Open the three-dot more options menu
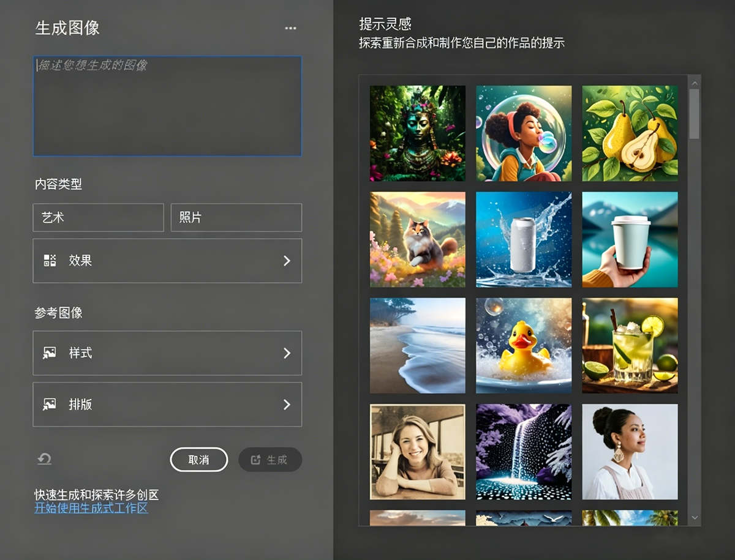The height and width of the screenshot is (560, 735). pyautogui.click(x=290, y=28)
